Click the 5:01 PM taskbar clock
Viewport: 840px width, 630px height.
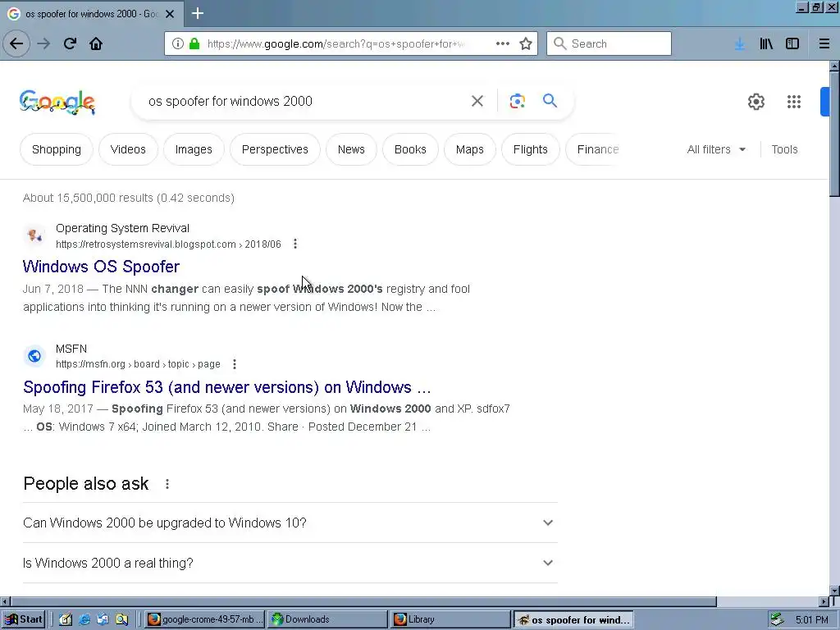click(811, 620)
